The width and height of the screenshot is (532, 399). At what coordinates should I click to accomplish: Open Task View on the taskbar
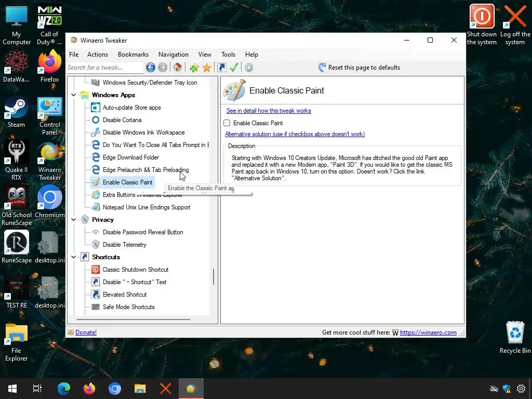pos(37,389)
